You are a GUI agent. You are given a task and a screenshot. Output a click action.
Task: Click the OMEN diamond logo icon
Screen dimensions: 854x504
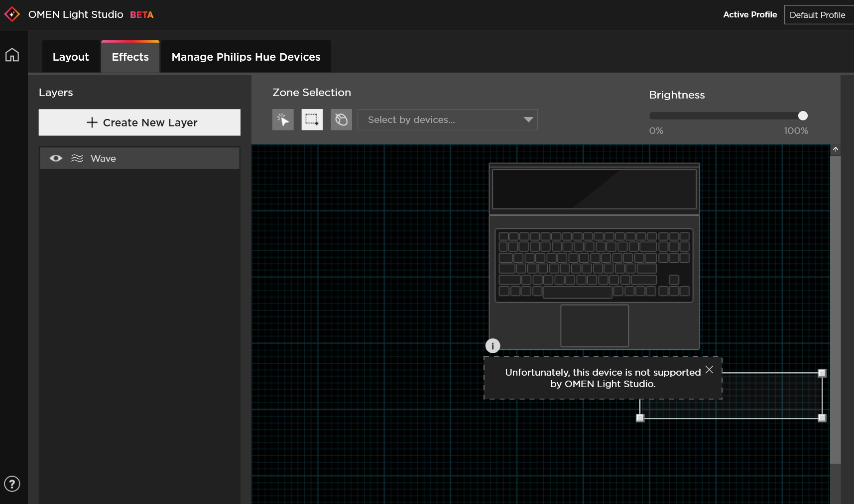12,14
